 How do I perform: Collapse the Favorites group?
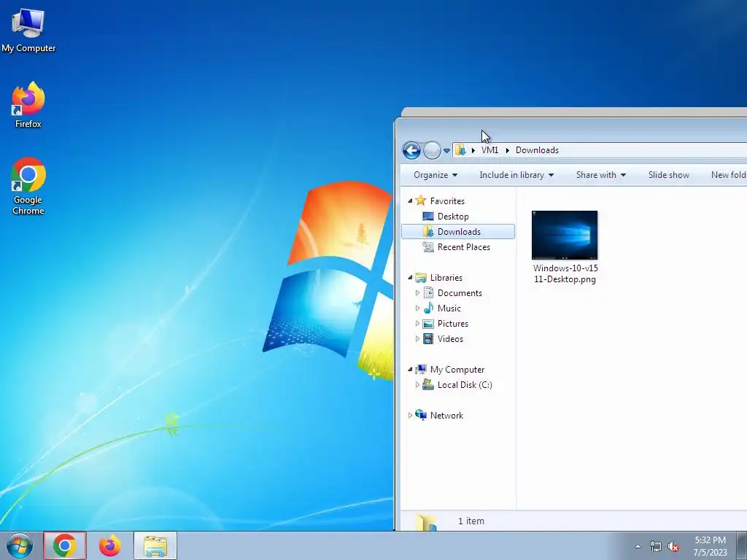coord(410,201)
